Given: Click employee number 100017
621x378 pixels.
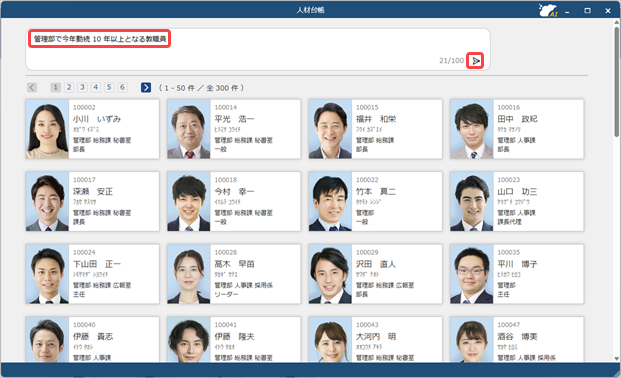Looking at the screenshot, I should (84, 180).
